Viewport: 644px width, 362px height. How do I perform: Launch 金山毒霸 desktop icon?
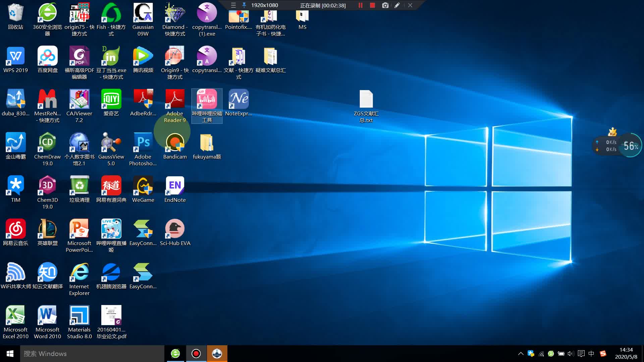tap(15, 142)
